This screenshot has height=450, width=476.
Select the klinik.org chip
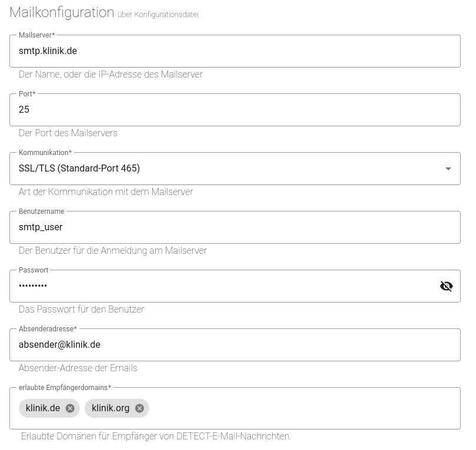[110, 408]
